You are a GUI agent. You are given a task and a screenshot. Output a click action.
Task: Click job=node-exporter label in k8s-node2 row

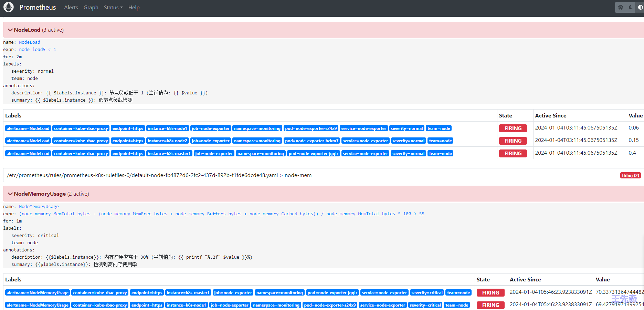pyautogui.click(x=211, y=141)
